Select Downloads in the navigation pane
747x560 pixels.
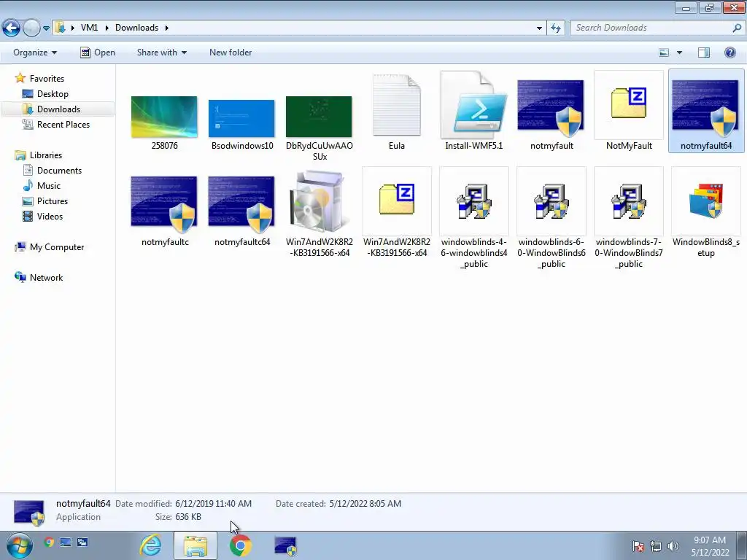(58, 109)
